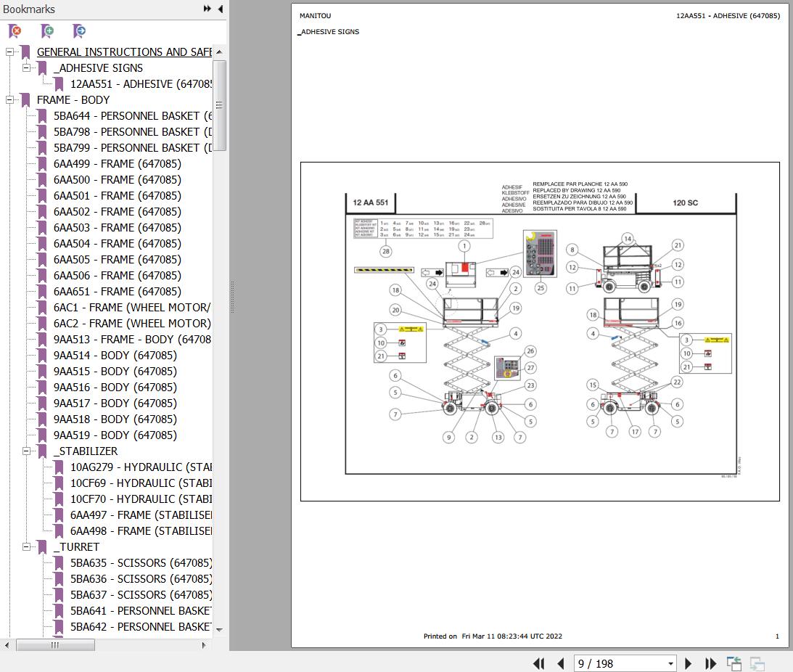Click the double-arrow panel options button
Viewport: 793px width, 672px height.
pyautogui.click(x=208, y=9)
